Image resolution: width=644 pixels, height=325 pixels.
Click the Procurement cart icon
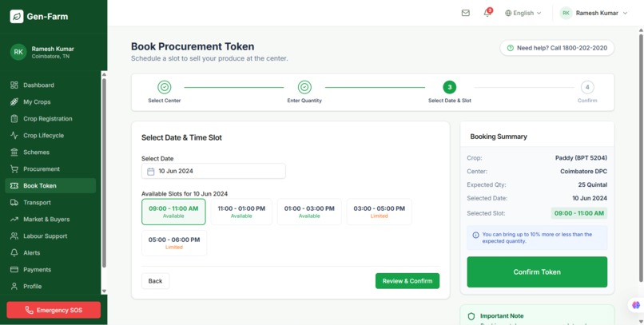tap(14, 169)
